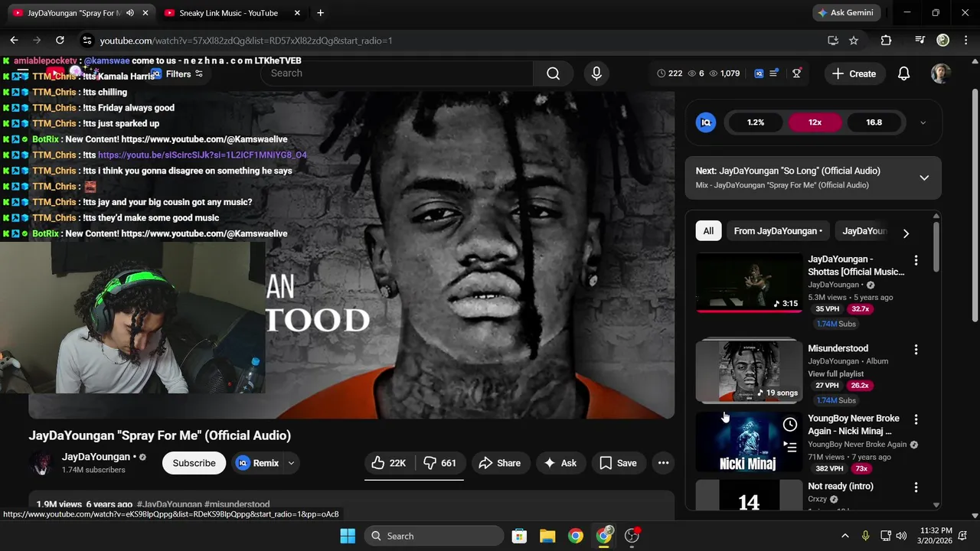Open options menu for Nicki Minaj video
Viewport: 980px width, 551px height.
tap(916, 419)
